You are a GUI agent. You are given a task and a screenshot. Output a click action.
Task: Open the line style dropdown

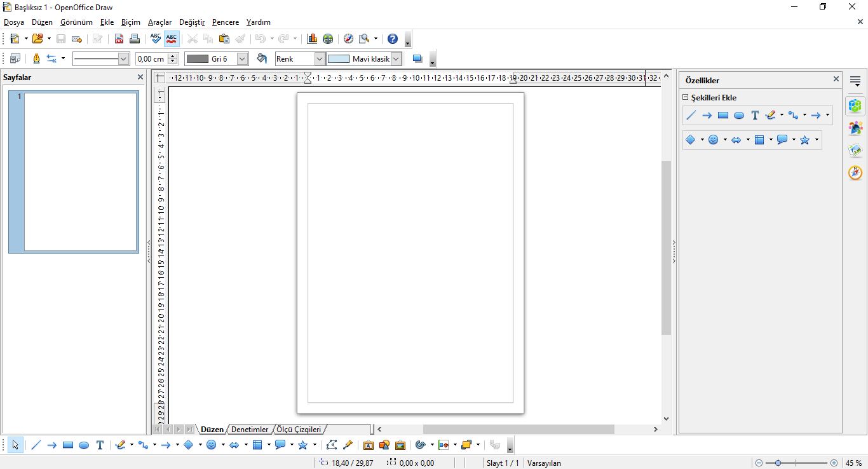[x=123, y=58]
